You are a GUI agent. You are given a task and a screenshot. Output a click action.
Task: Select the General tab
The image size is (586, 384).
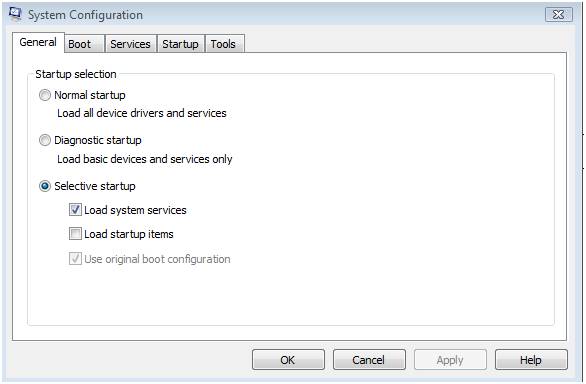pyautogui.click(x=38, y=42)
